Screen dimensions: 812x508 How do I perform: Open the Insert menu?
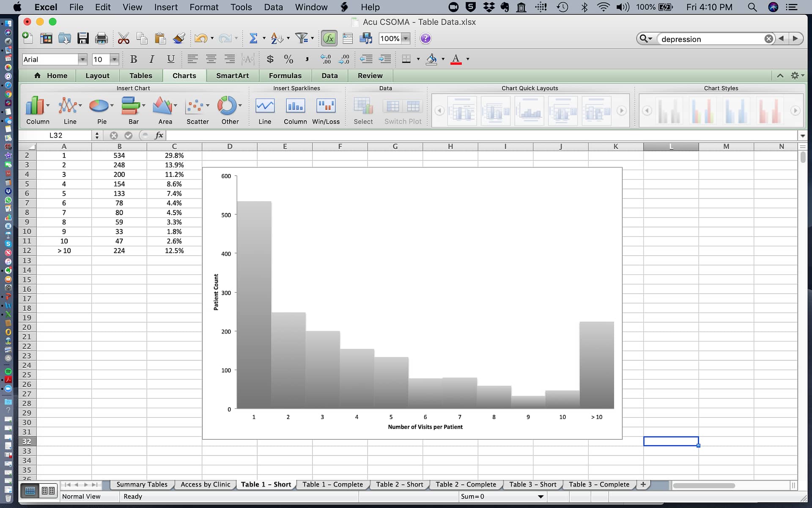click(x=166, y=7)
